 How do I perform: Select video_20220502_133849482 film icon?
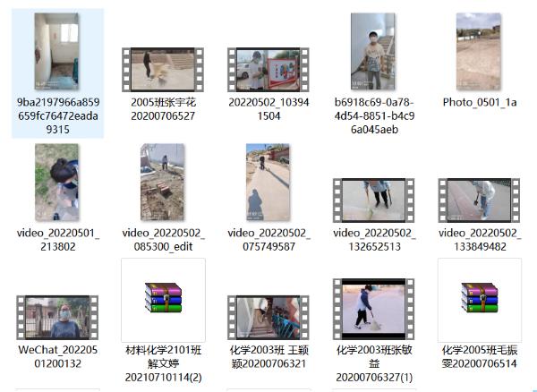point(479,200)
